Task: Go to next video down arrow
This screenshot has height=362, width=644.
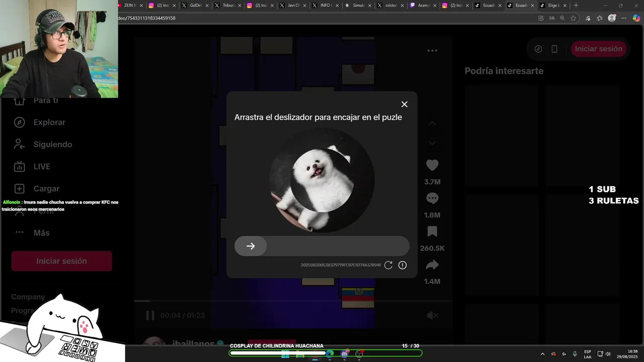Action: [432, 143]
